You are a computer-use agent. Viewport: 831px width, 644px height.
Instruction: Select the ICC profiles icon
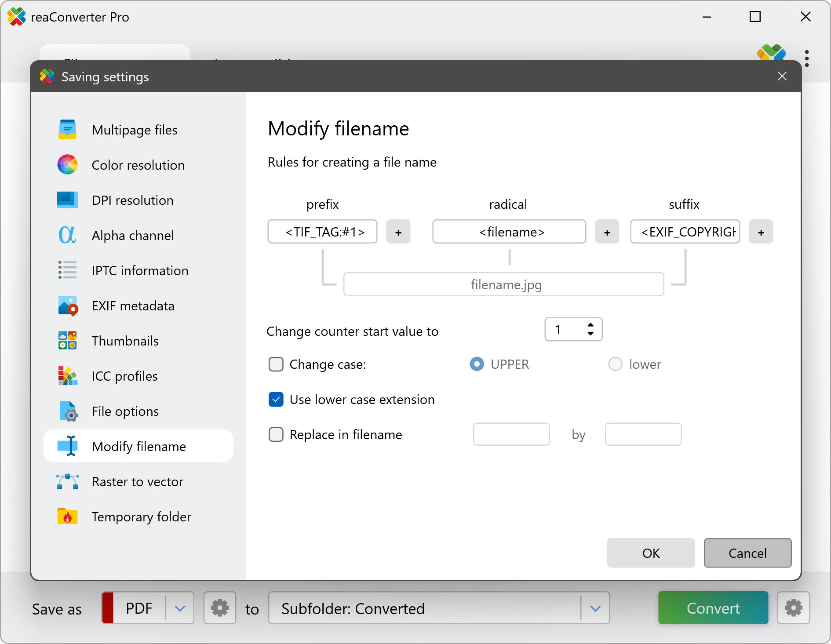point(67,376)
